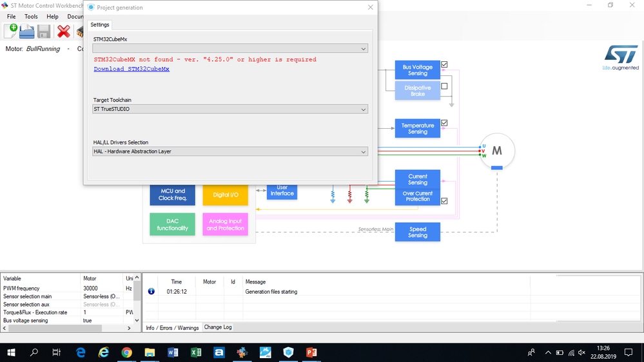This screenshot has height=362, width=644.
Task: Open the People icon in taskbar
Action: pos(531,352)
